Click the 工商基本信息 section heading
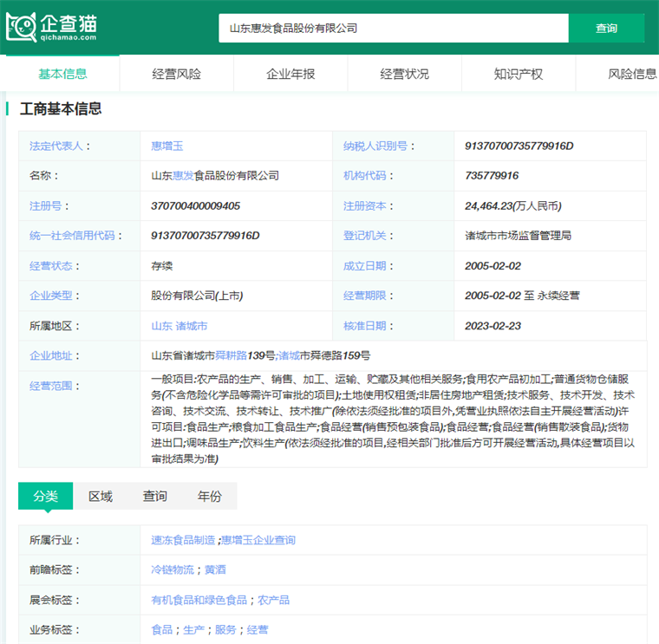Screen dimensions: 659x644 tap(61, 109)
